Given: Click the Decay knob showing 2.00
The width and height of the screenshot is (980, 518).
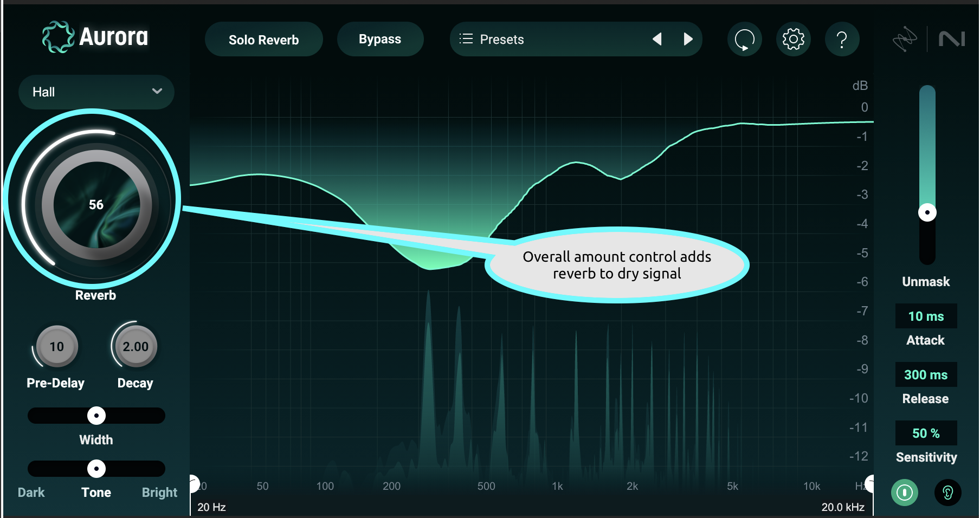Looking at the screenshot, I should coord(136,346).
